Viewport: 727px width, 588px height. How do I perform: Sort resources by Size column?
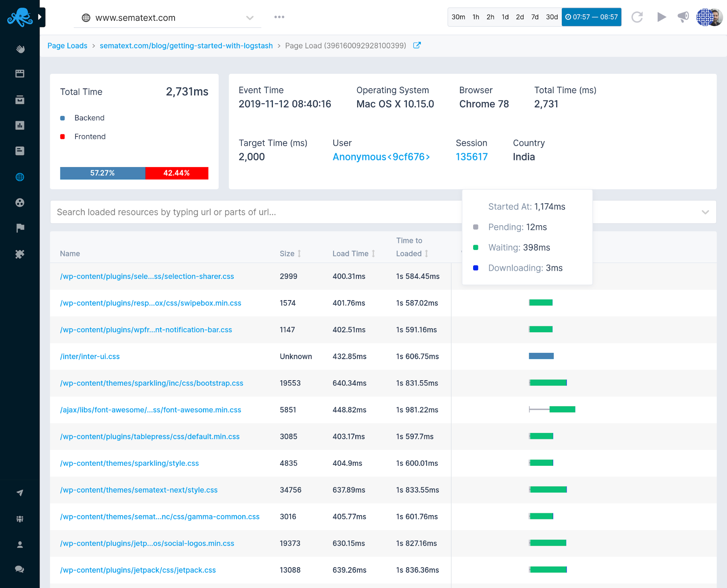291,254
